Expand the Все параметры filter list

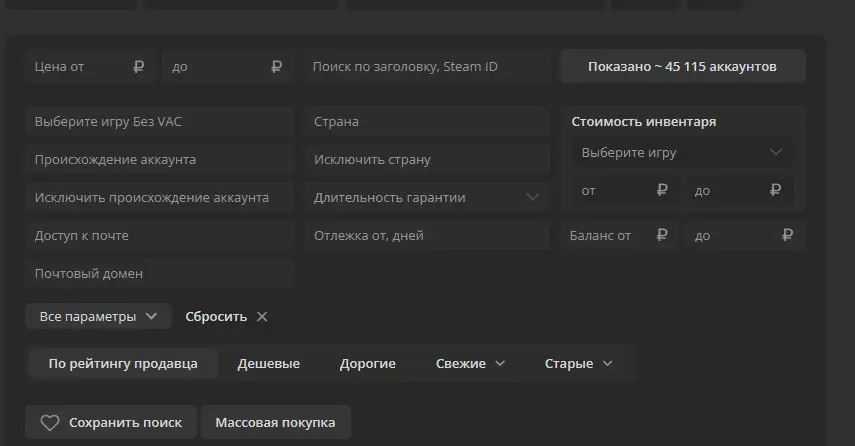[98, 317]
